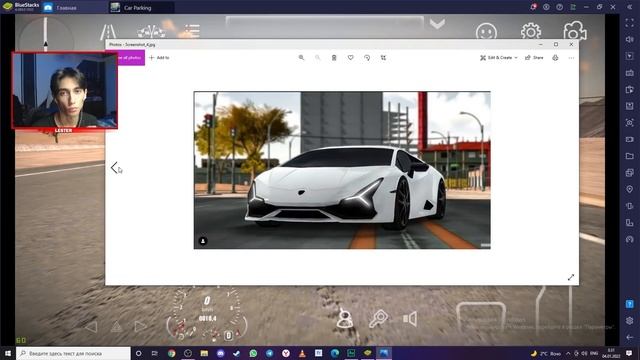
Task: Click the driver character icon in game
Action: click(345, 318)
